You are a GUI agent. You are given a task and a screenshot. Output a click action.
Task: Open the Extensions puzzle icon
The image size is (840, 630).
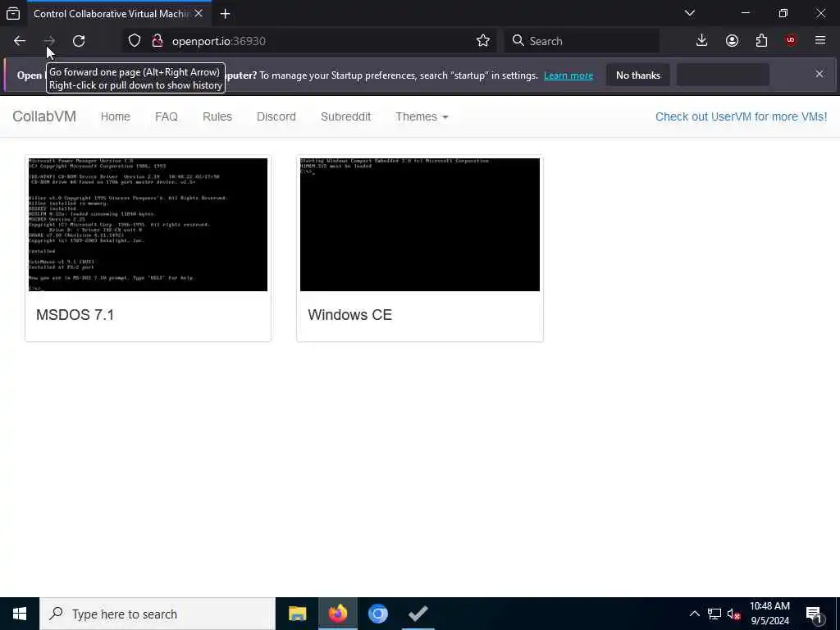pos(761,41)
